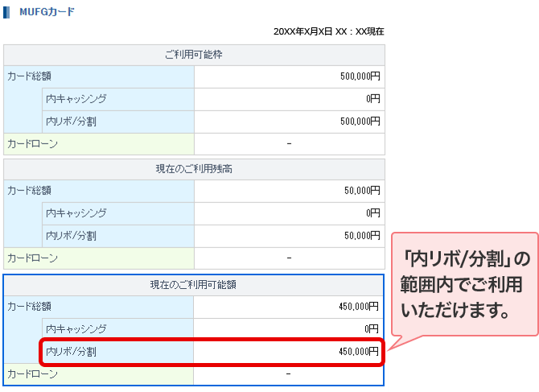Click 内リボ/分割 label inside red highlighted row
This screenshot has height=392, width=539.
click(x=71, y=352)
